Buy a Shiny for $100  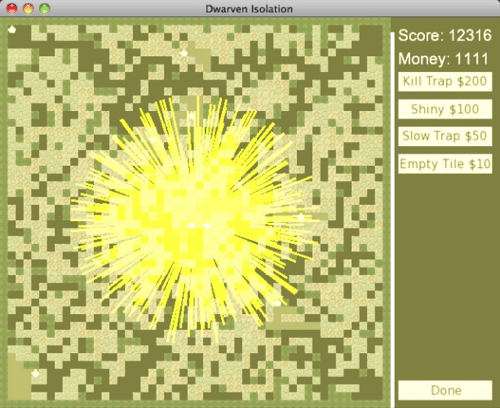tap(445, 109)
